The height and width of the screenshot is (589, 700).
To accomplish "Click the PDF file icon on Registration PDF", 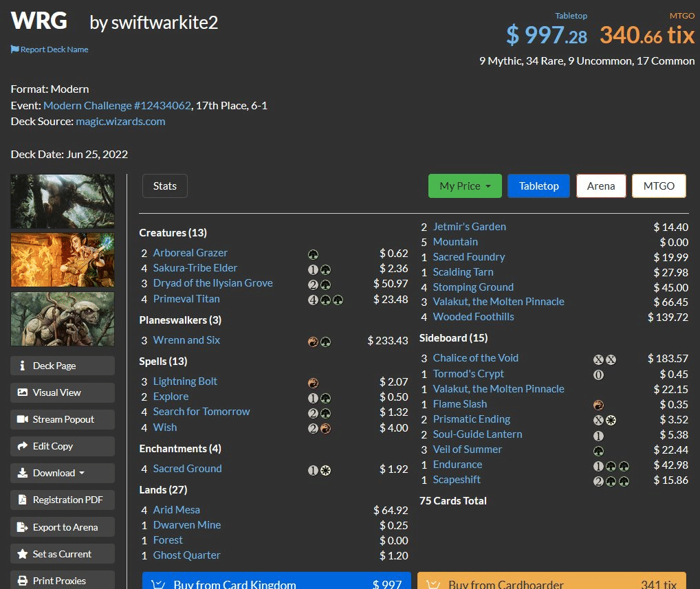I will 23,500.
